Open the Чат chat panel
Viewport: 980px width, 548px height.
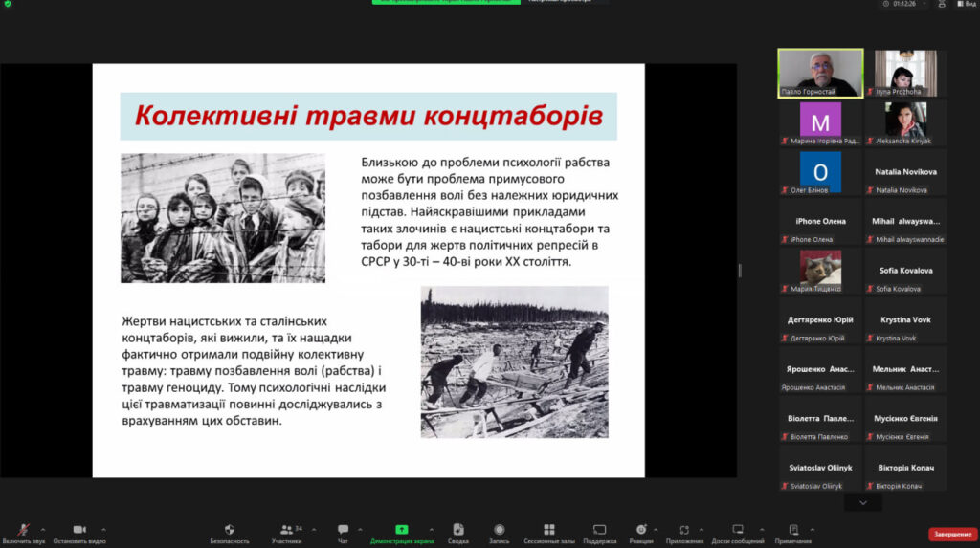click(x=343, y=530)
